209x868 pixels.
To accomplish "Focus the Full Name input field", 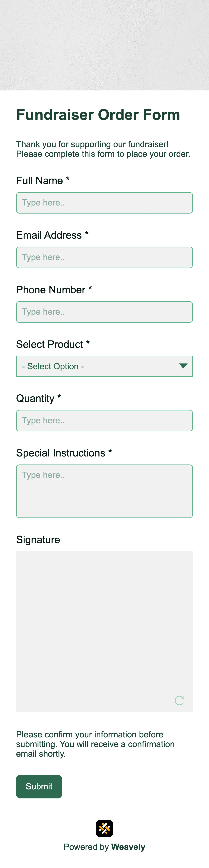I will (x=104, y=203).
